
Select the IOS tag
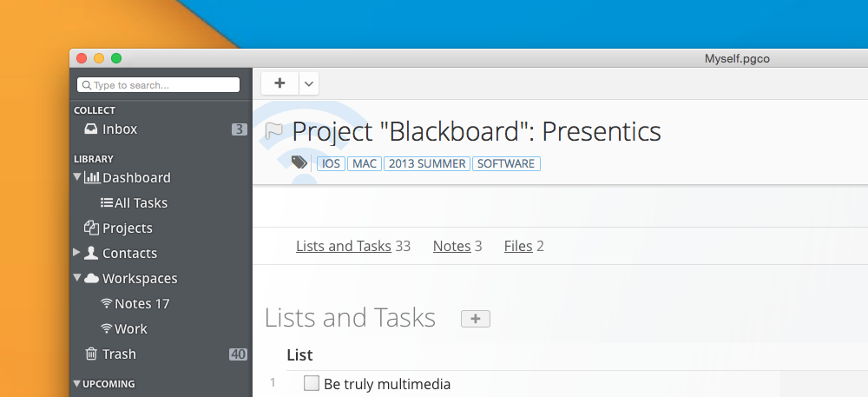pyautogui.click(x=331, y=164)
